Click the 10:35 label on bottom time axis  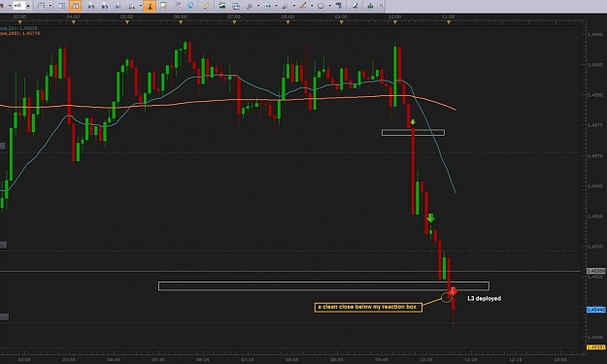pos(425,360)
